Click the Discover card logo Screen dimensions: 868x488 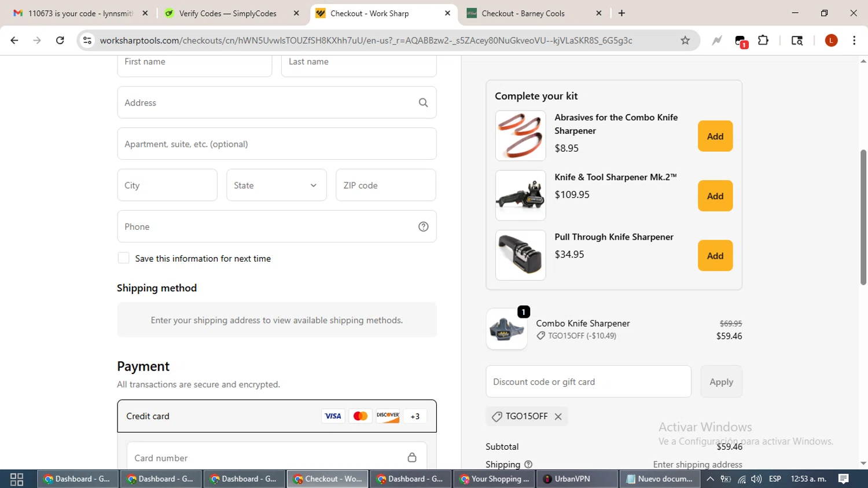(388, 416)
